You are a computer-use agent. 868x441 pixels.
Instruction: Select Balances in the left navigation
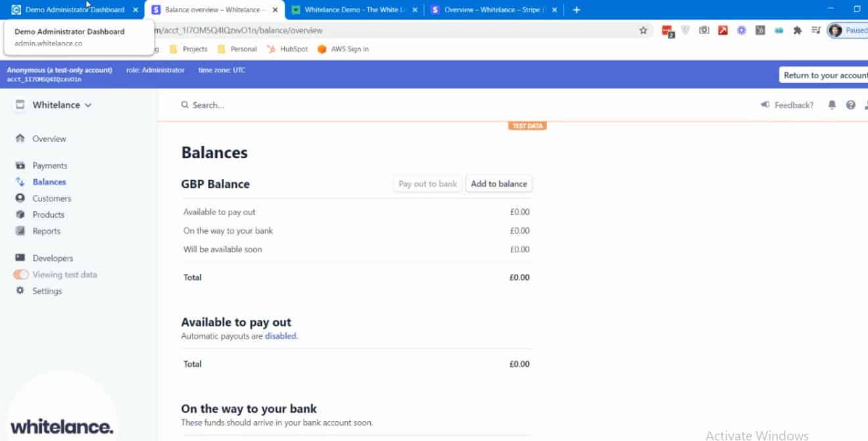(49, 182)
